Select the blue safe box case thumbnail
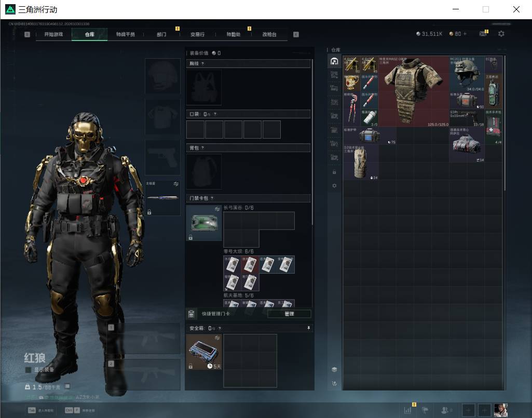The height and width of the screenshot is (418, 532). point(204,352)
